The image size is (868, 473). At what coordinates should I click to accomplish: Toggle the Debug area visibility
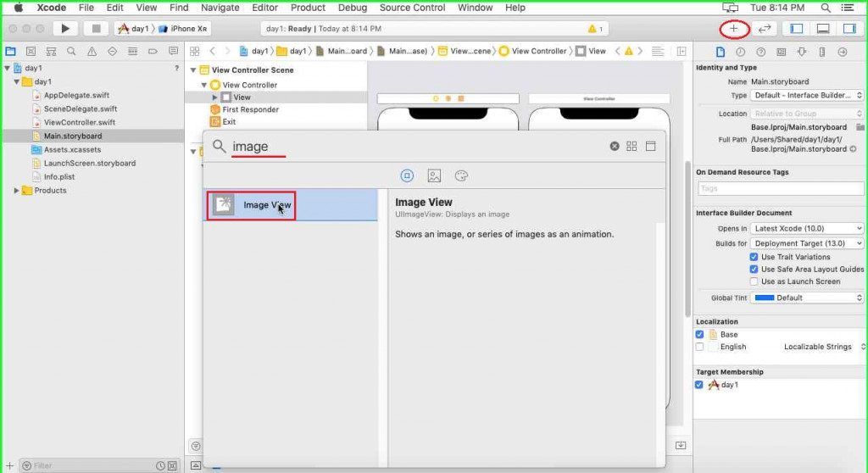click(823, 28)
